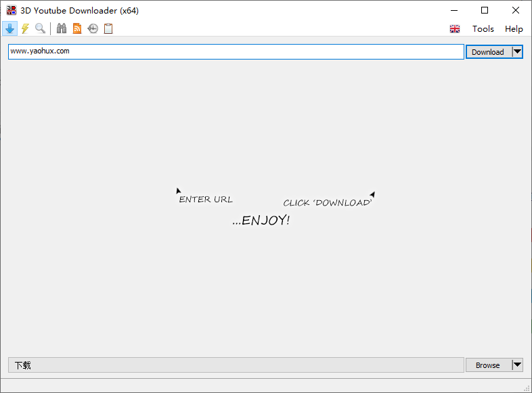Click the magnifying glass search icon
532x393 pixels.
41,28
